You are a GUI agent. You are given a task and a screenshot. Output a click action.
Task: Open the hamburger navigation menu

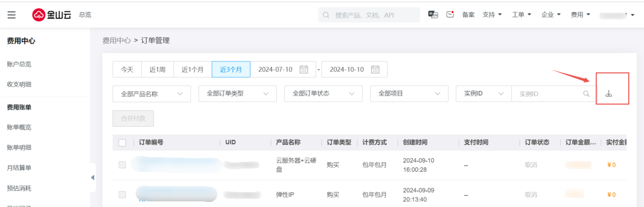click(11, 15)
